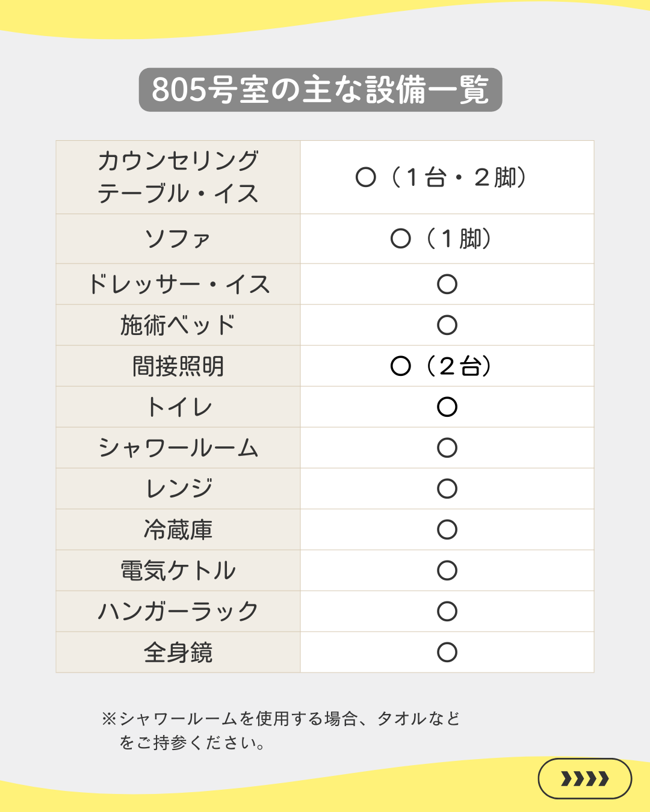The width and height of the screenshot is (650, 812).
Task: Select the circle beside ハンガーラック
Action: click(x=447, y=612)
